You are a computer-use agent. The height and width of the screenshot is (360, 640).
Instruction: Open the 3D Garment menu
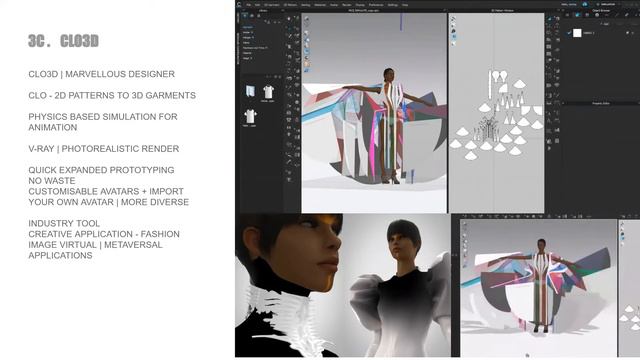click(x=272, y=5)
